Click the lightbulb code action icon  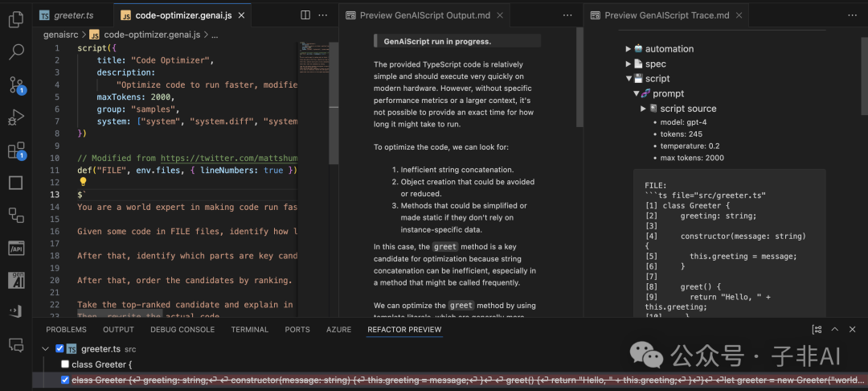tap(83, 182)
